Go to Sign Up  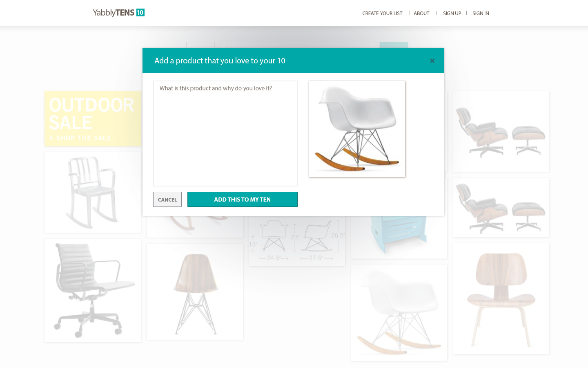[x=452, y=13]
